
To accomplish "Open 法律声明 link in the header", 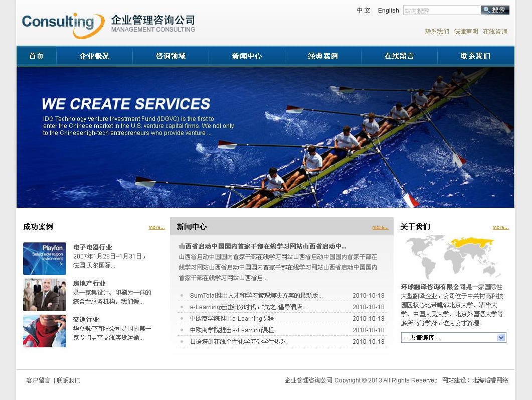I will tap(466, 32).
